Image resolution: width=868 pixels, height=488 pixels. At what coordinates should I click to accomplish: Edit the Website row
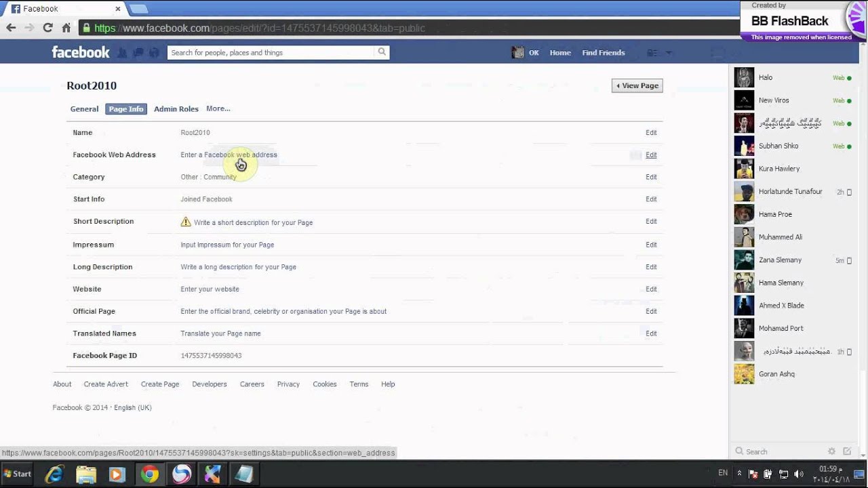coord(651,289)
